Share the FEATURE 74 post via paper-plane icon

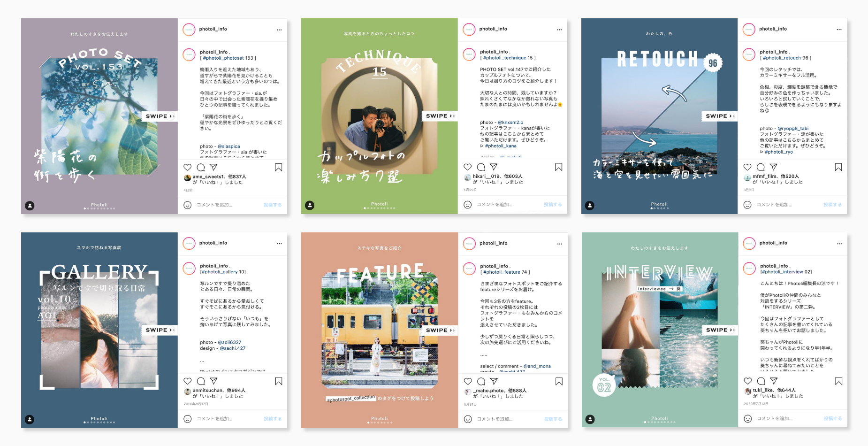tap(494, 381)
